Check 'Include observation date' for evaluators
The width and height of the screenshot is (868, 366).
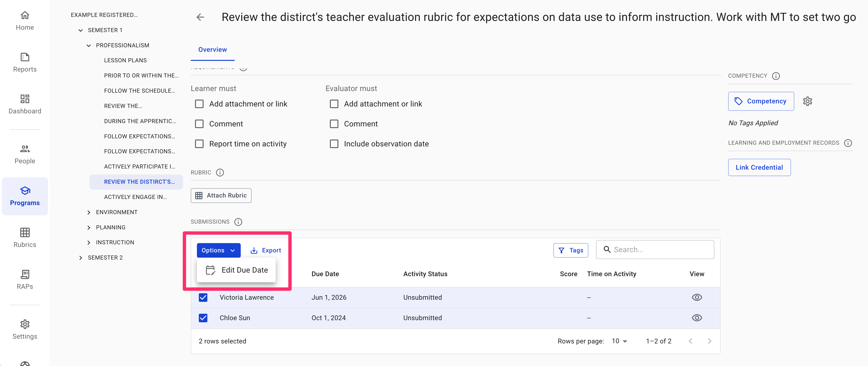point(334,144)
